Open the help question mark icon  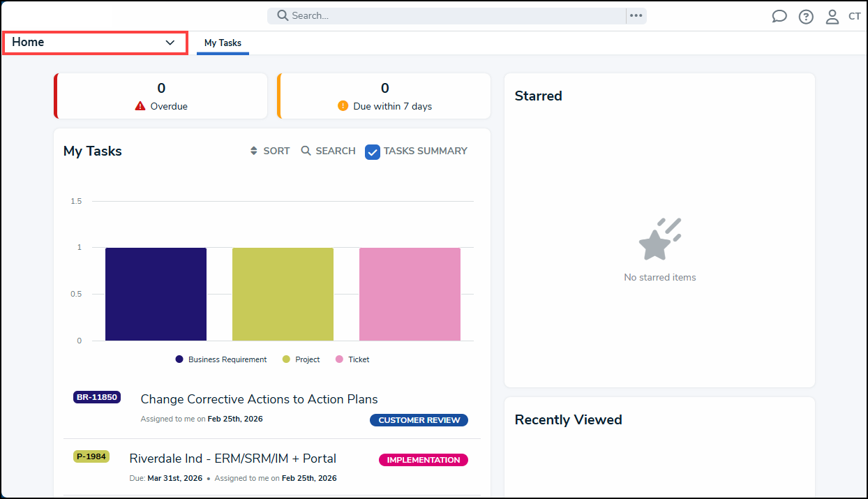pyautogui.click(x=806, y=17)
